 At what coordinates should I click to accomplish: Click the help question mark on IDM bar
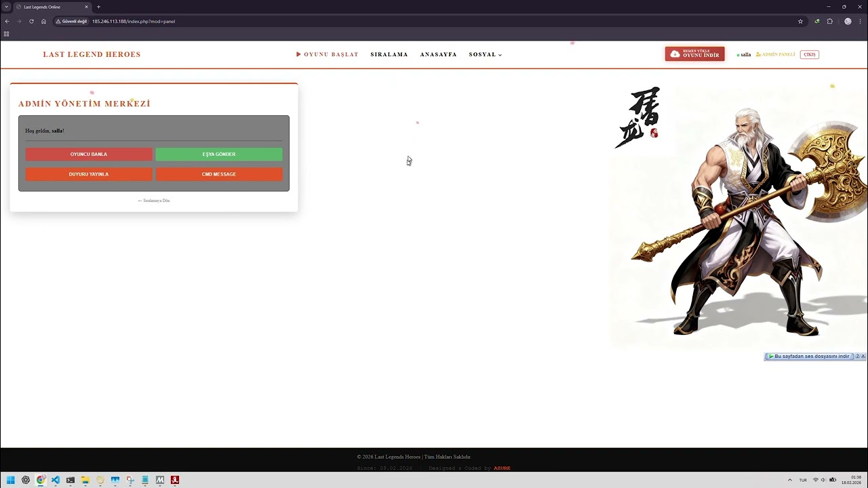857,357
